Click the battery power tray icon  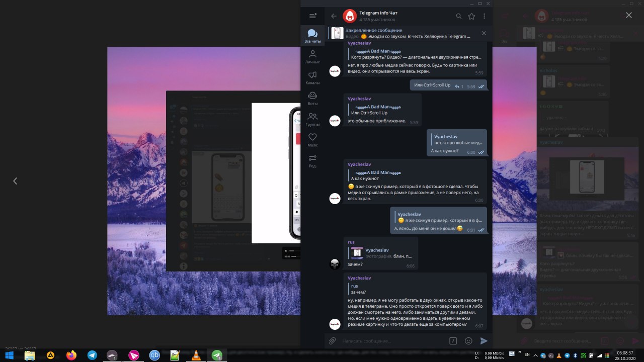pos(591,355)
